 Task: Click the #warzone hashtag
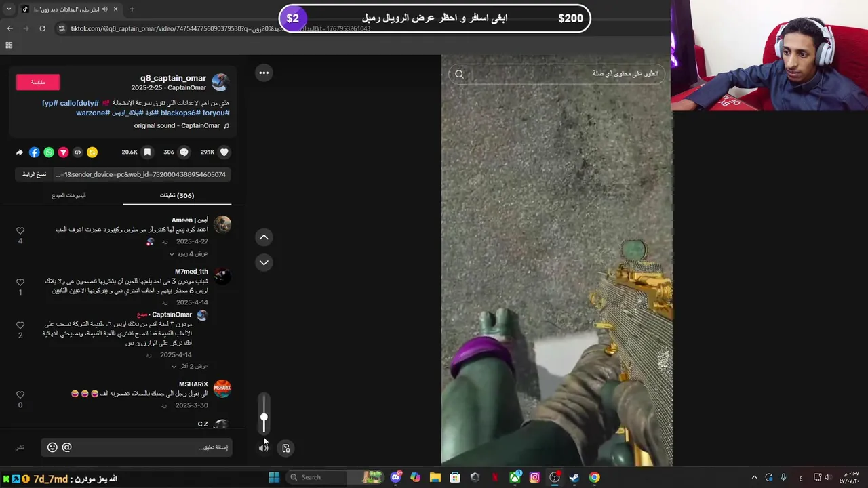pyautogui.click(x=93, y=113)
